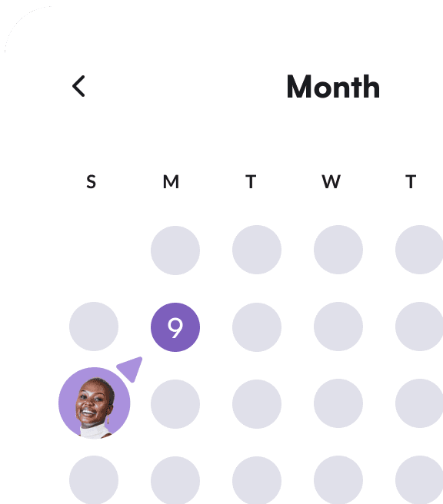
Task: Select the Tuesday circle right of date 9
Action: coord(257,327)
